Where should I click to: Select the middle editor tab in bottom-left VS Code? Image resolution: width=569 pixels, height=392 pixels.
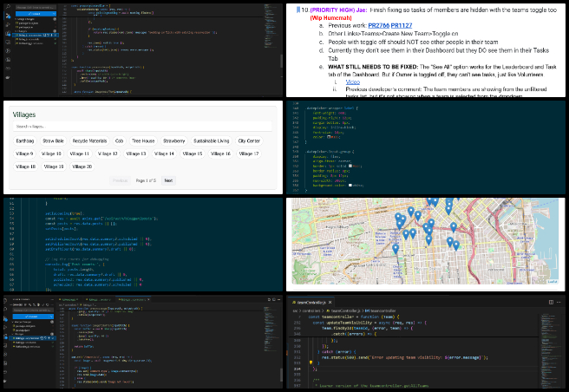100,299
